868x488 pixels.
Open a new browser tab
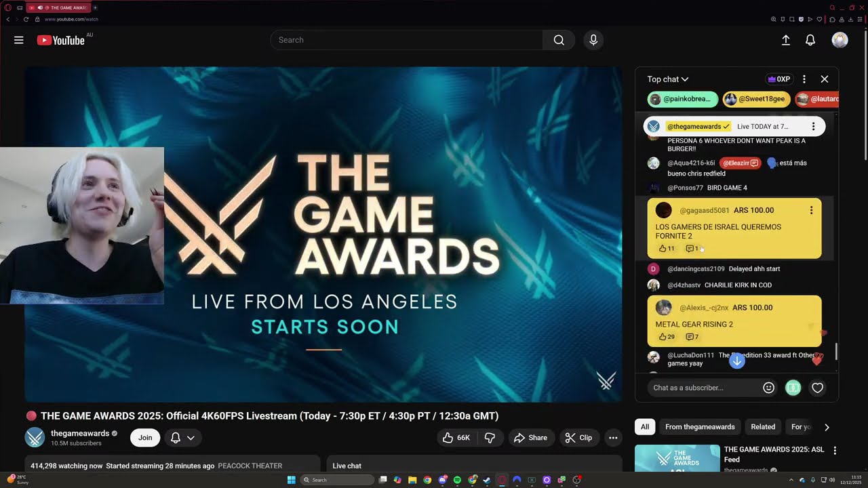point(95,7)
